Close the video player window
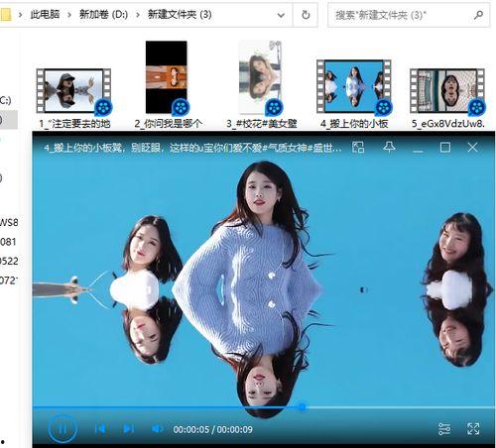The height and width of the screenshot is (448, 496). (472, 148)
